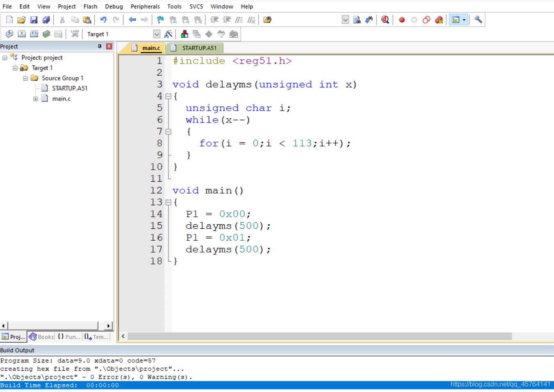Cut the selected text
This screenshot has width=554, height=392.
pyautogui.click(x=62, y=20)
